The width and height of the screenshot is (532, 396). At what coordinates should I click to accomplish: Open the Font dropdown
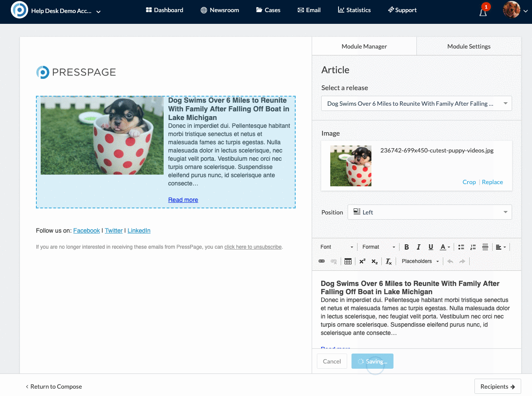tap(336, 247)
